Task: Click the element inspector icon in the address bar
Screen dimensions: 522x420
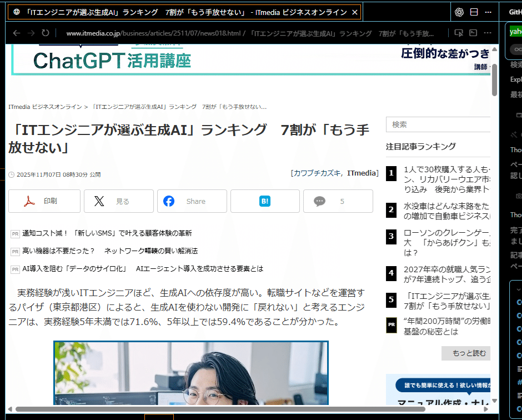Action: tap(459, 33)
